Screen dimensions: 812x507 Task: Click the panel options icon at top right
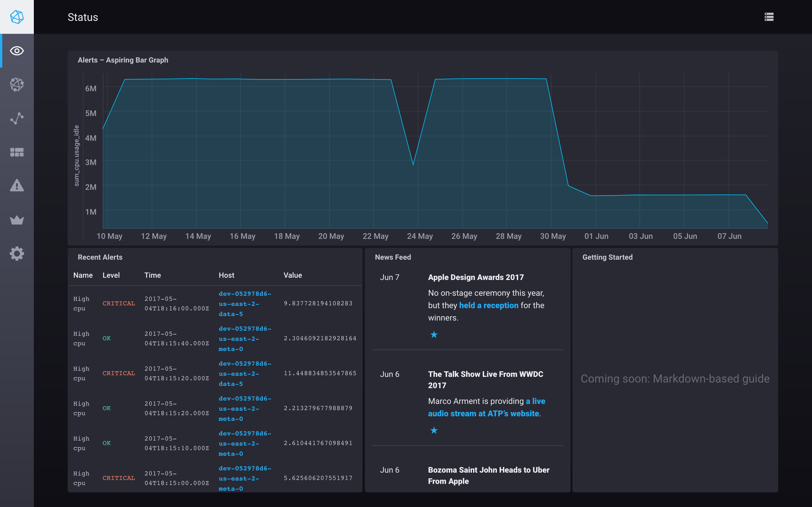tap(769, 17)
